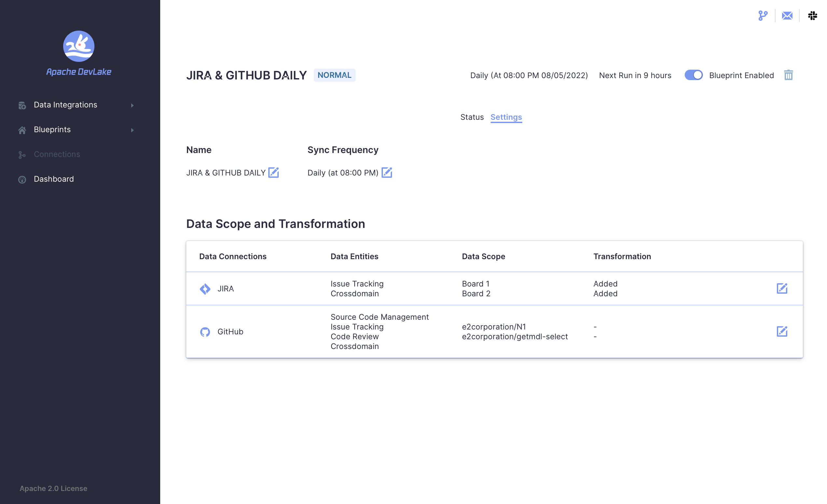This screenshot has height=504, width=827.
Task: Edit the GitHub connection row
Action: click(x=782, y=331)
